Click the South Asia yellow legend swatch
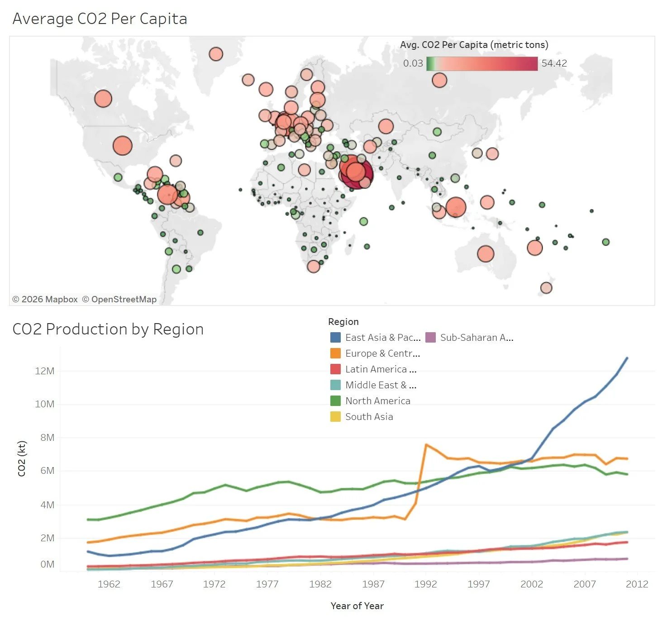The image size is (672, 625). point(335,416)
